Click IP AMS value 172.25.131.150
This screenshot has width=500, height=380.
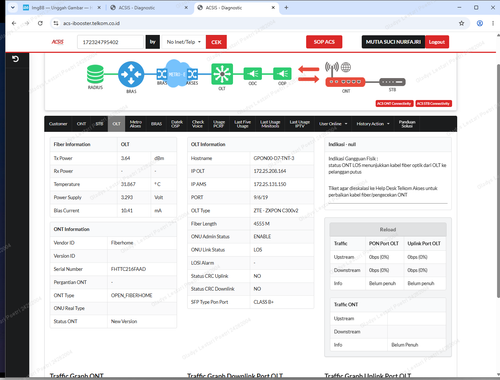[270, 184]
